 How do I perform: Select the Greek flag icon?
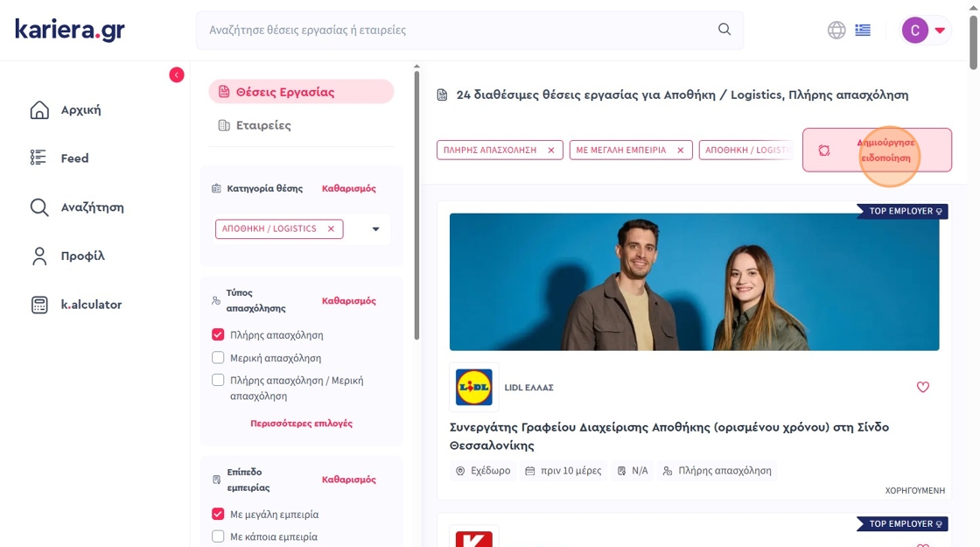[863, 30]
